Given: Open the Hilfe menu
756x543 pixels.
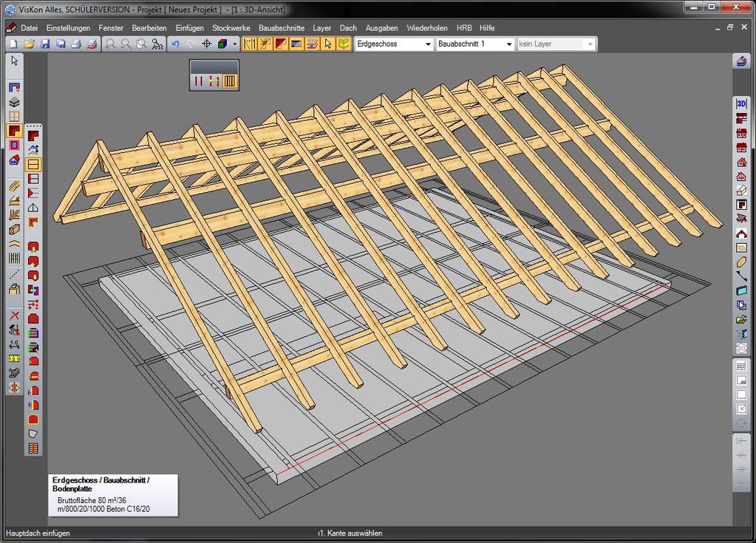Looking at the screenshot, I should (x=487, y=28).
